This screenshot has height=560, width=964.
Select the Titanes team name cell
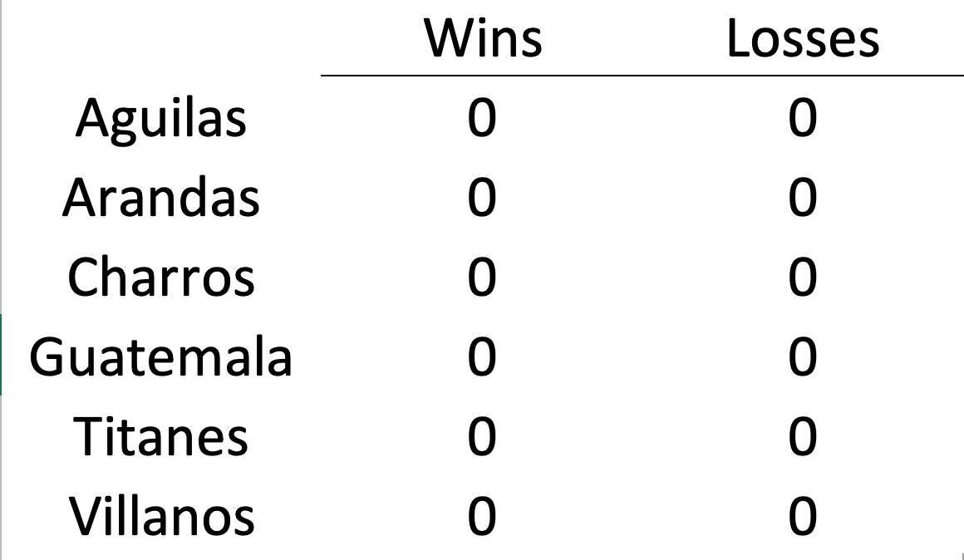click(161, 437)
